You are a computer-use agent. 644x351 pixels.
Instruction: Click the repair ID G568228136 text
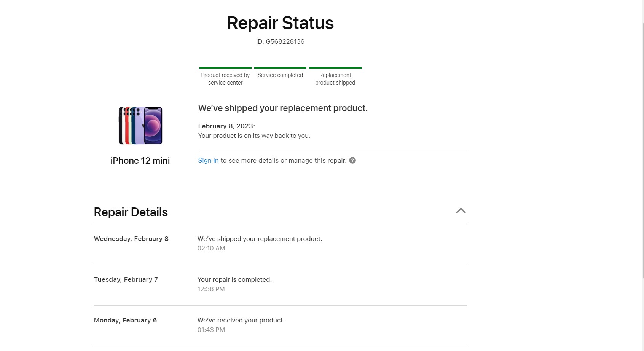point(280,41)
